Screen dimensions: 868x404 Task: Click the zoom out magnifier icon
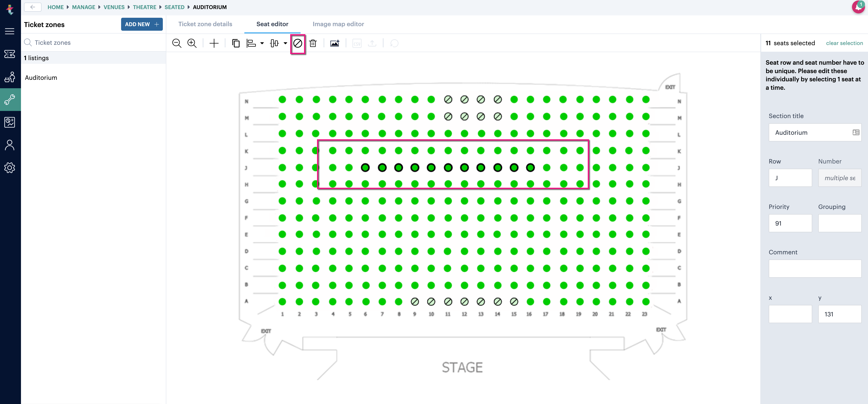coord(177,43)
